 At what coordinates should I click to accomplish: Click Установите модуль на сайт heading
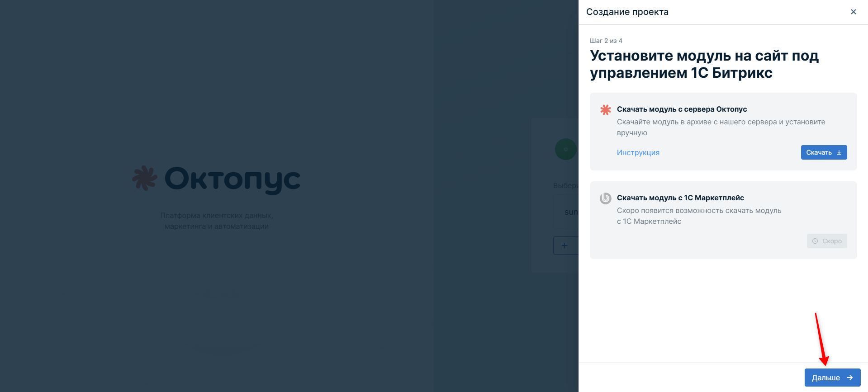[704, 64]
